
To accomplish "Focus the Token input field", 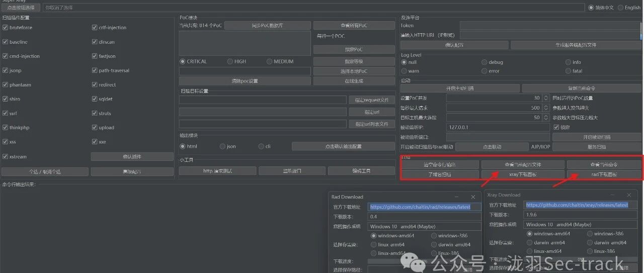I will click(550, 25).
